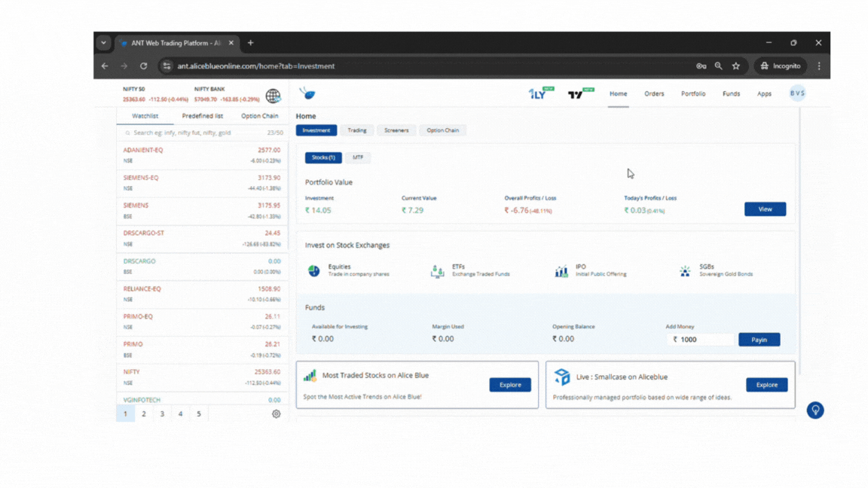Click Most Traded Stocks bar chart icon
This screenshot has width=868, height=488.
(310, 376)
